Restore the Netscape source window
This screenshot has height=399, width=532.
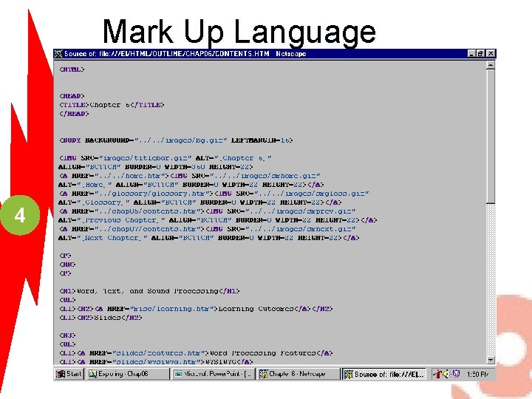481,54
